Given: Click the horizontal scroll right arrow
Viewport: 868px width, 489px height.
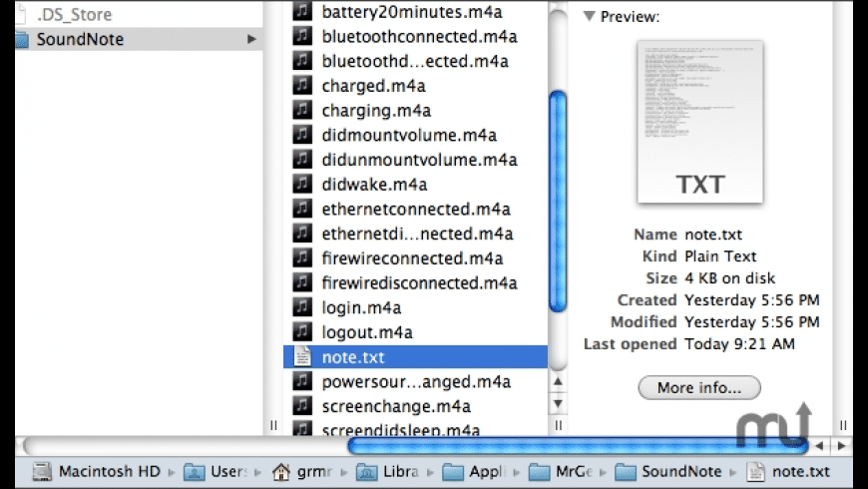Looking at the screenshot, I should click(x=842, y=445).
